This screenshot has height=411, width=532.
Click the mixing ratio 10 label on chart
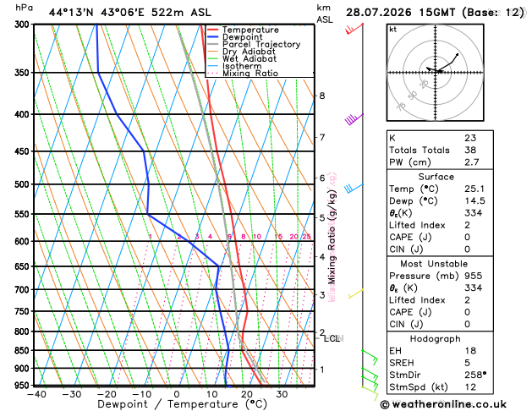click(257, 237)
